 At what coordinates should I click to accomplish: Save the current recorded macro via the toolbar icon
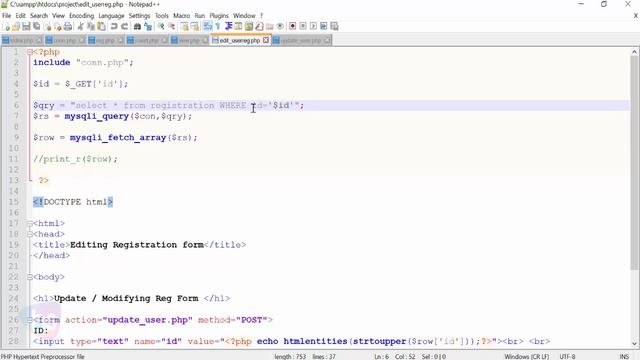pyautogui.click(x=334, y=27)
